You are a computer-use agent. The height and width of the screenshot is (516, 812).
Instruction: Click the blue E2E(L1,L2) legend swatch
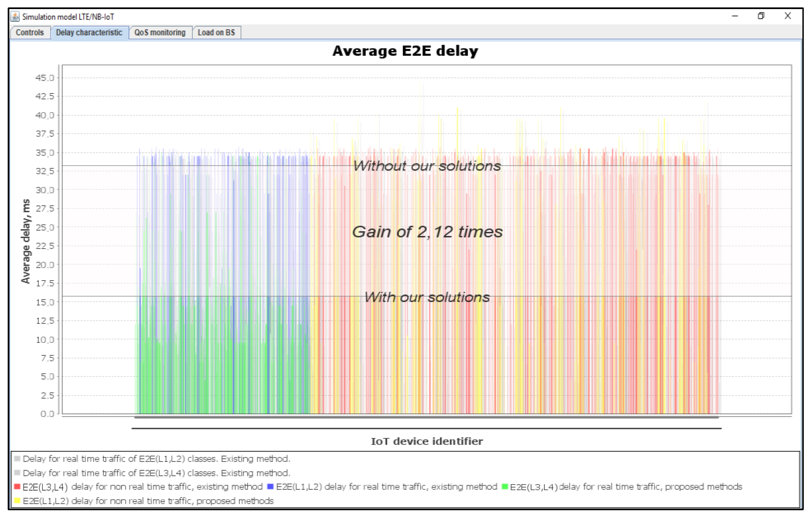[270, 486]
